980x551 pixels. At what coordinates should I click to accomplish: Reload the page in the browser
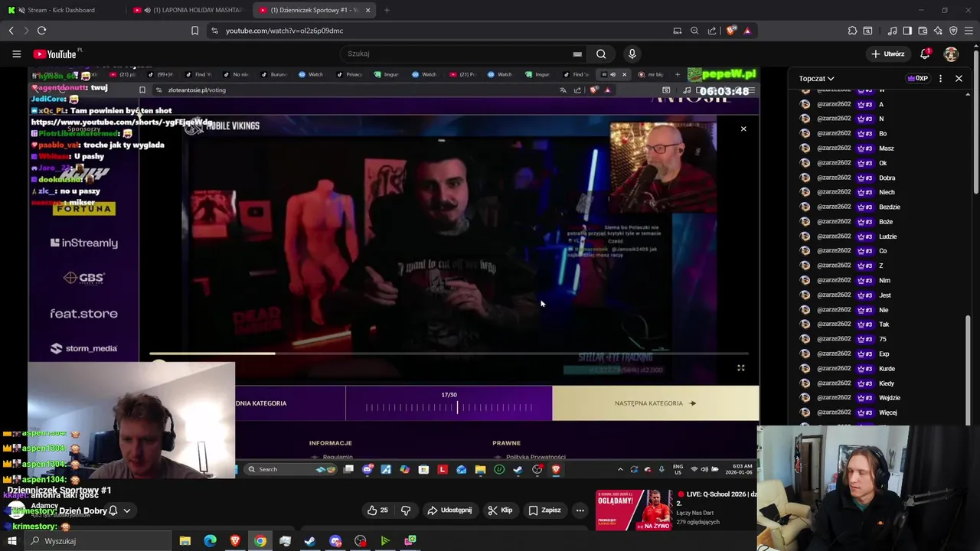coord(41,31)
